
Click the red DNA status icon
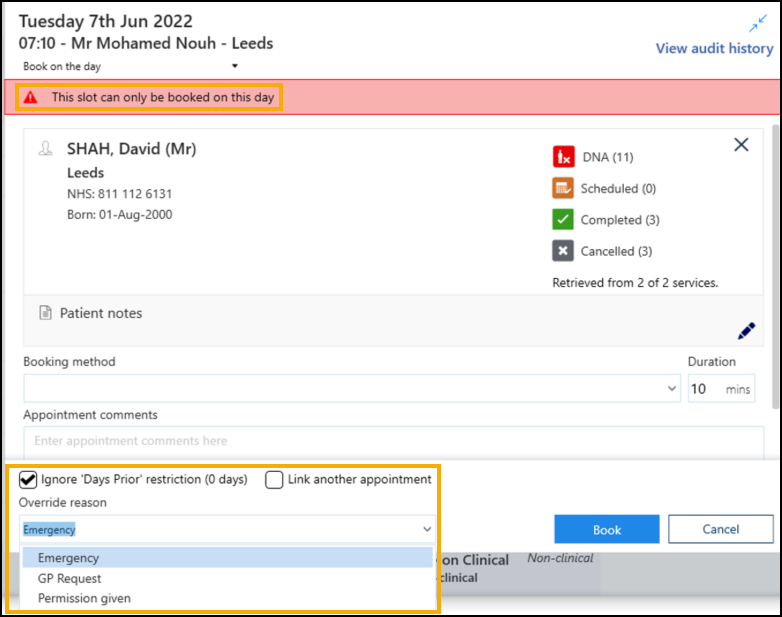point(564,157)
